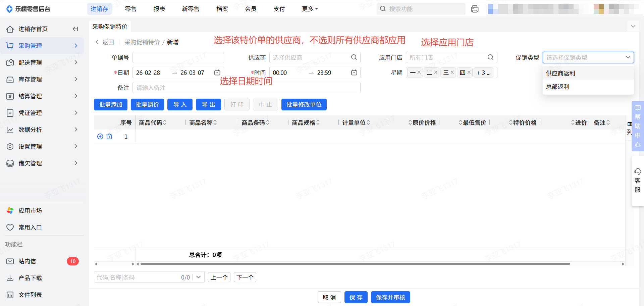The width and height of the screenshot is (644, 306).
Task: Open the 支付 top menu
Action: tap(279, 9)
